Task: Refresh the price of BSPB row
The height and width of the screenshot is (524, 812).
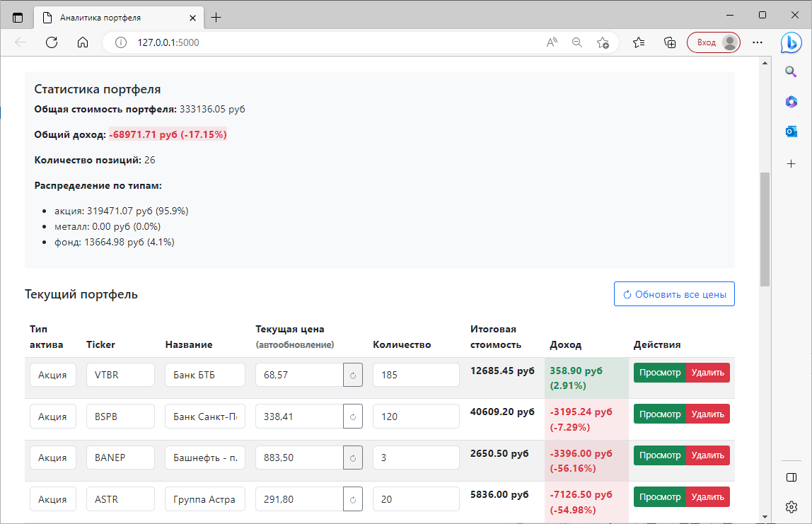Action: pyautogui.click(x=352, y=416)
